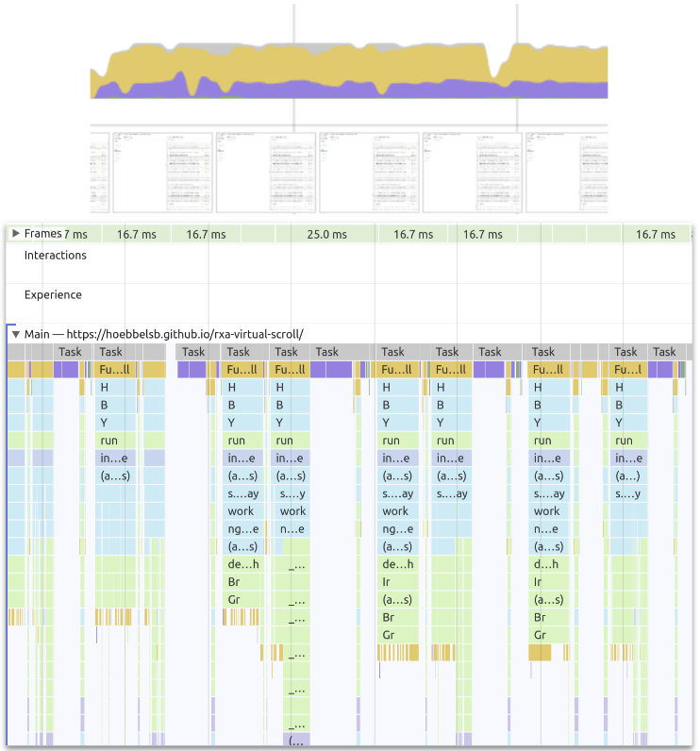Select the leftmost Task block

click(69, 352)
